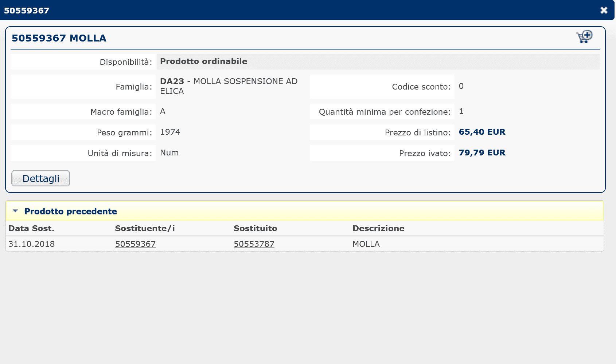Click the Descrizione column header
The width and height of the screenshot is (616, 364).
pyautogui.click(x=378, y=228)
